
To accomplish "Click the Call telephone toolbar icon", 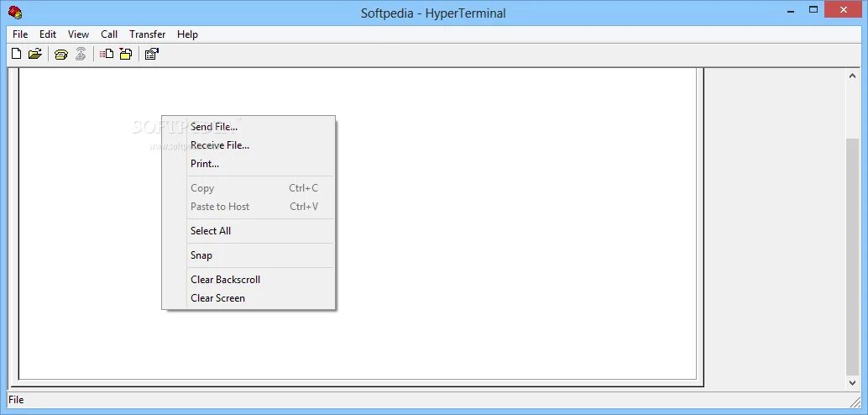I will [x=61, y=54].
